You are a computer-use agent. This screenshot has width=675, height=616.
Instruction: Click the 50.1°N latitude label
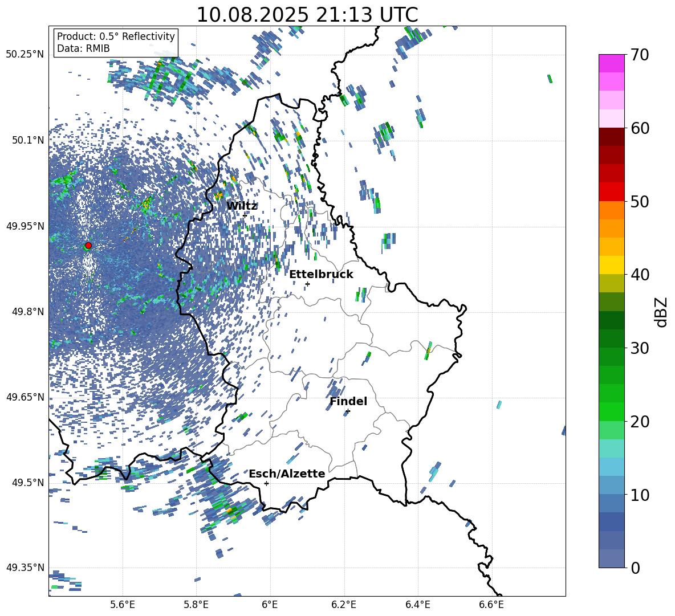(27, 140)
